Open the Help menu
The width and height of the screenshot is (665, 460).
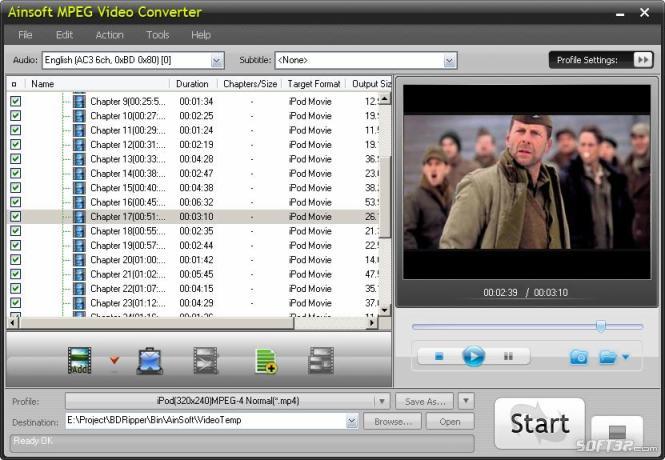(201, 35)
